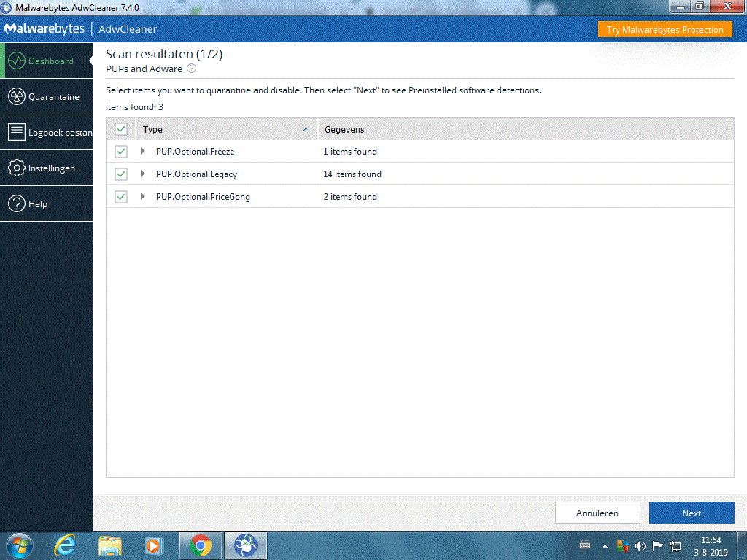Uncheck the PUP.Optional.Freeze checkbox
Viewport: 747px width, 560px height.
[x=121, y=152]
